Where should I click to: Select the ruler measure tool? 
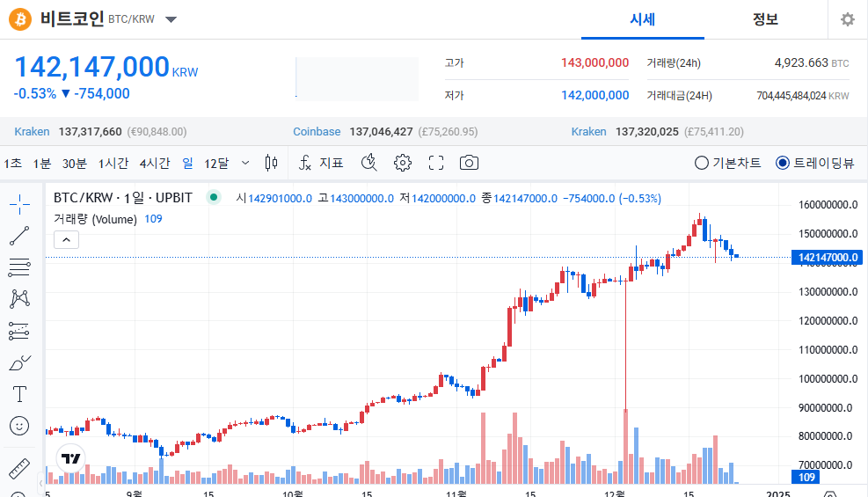click(19, 468)
